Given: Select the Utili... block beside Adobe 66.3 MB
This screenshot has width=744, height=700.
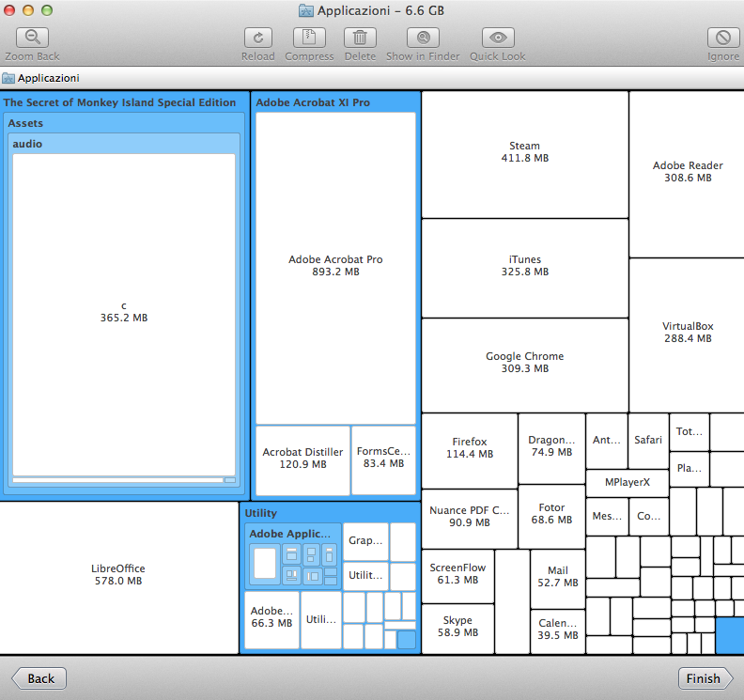Looking at the screenshot, I should pyautogui.click(x=320, y=620).
